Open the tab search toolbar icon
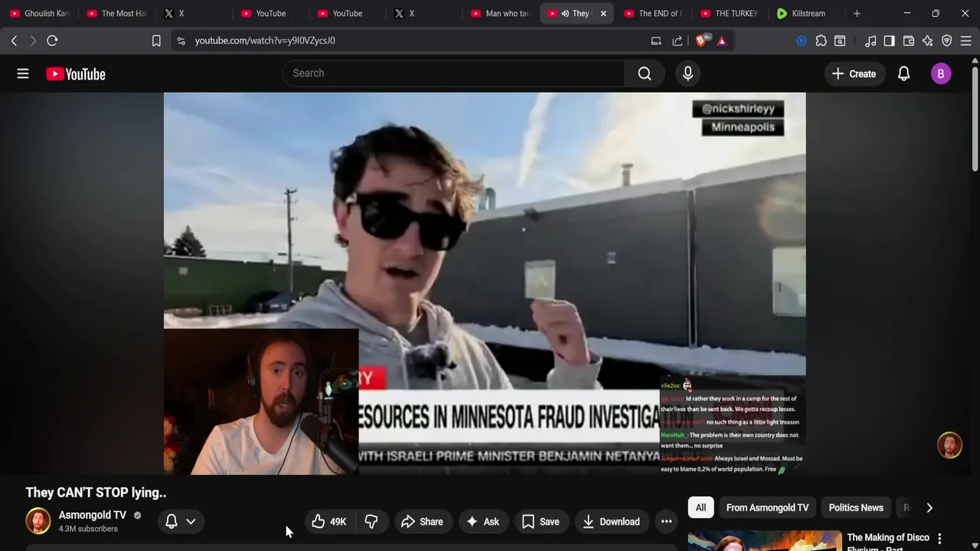Viewport: 980px width, 551px height. pyautogui.click(x=840, y=41)
